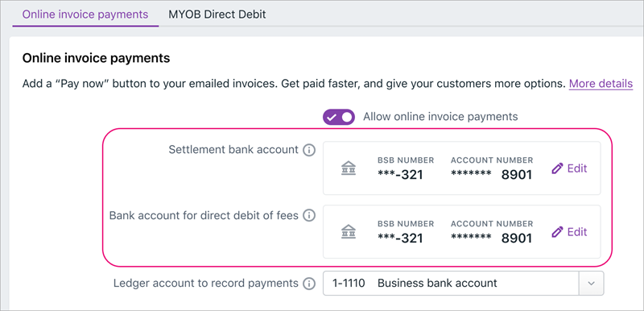Click the direct debit fees BSB number ***-321
644x311 pixels.
coord(400,238)
